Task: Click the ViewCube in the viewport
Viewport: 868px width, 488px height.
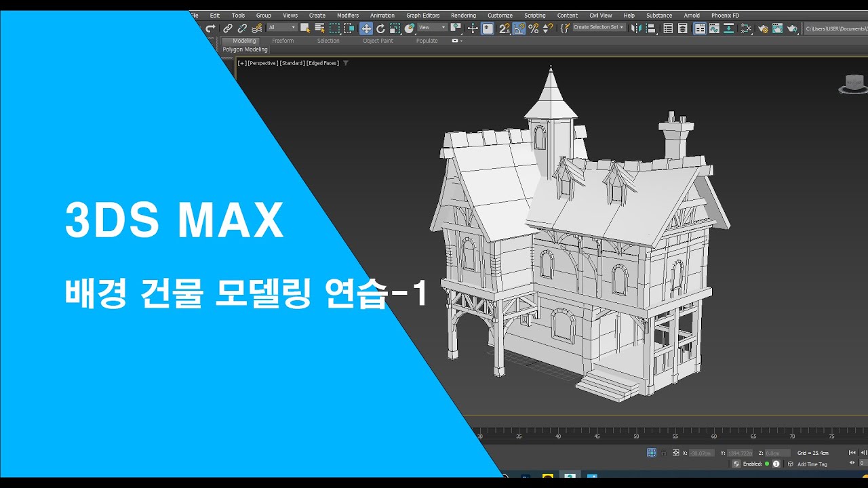Action: click(x=853, y=84)
